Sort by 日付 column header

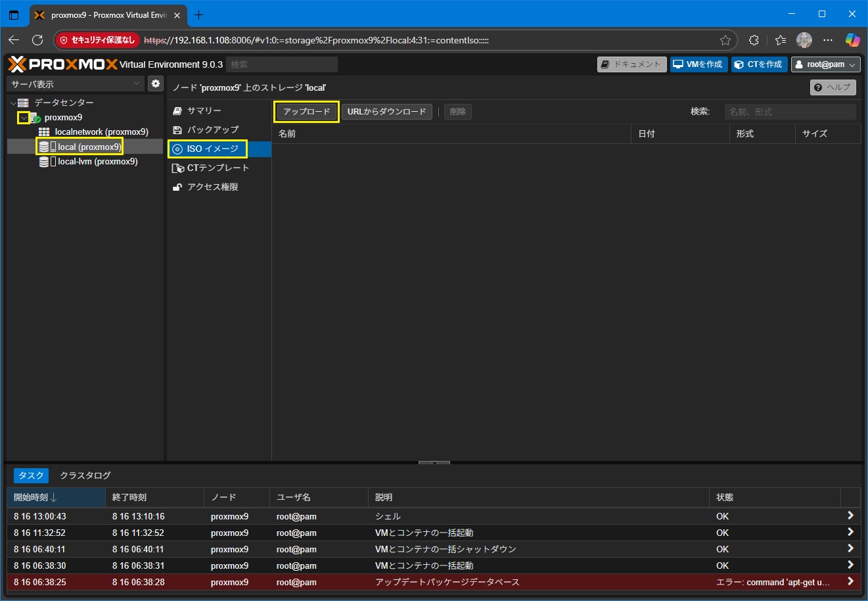tap(680, 133)
